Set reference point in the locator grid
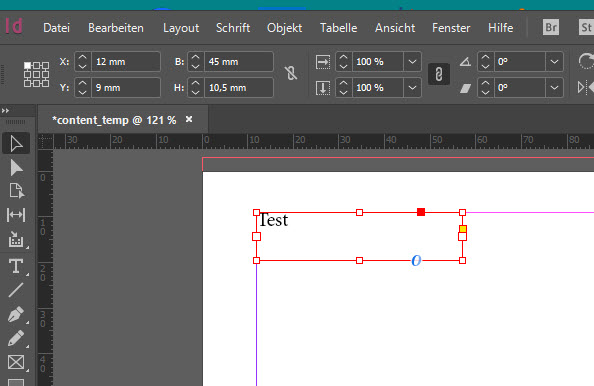The height and width of the screenshot is (386, 594). click(36, 75)
